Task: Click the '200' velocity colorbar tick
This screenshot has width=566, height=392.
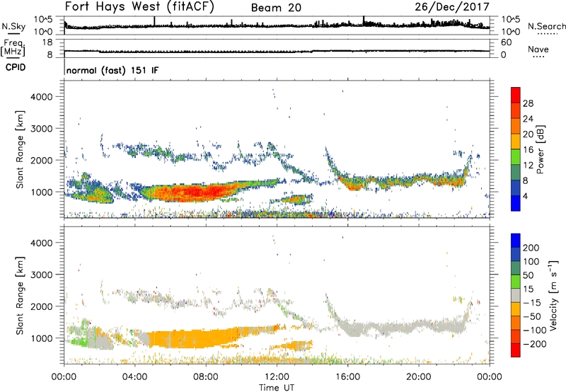Action: pos(531,248)
